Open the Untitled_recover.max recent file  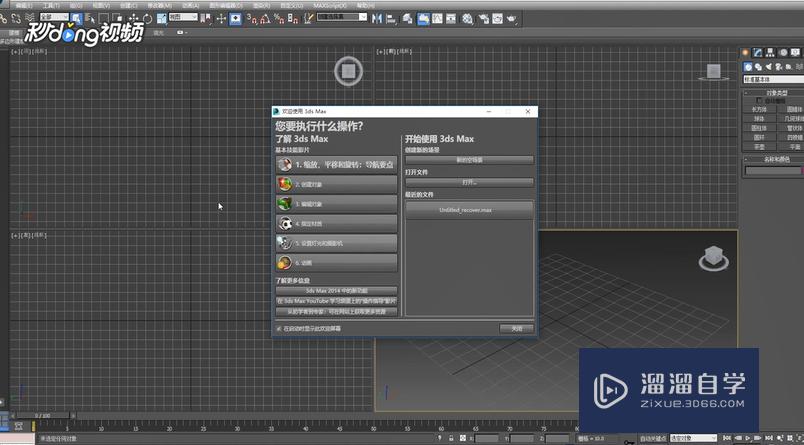(x=469, y=210)
